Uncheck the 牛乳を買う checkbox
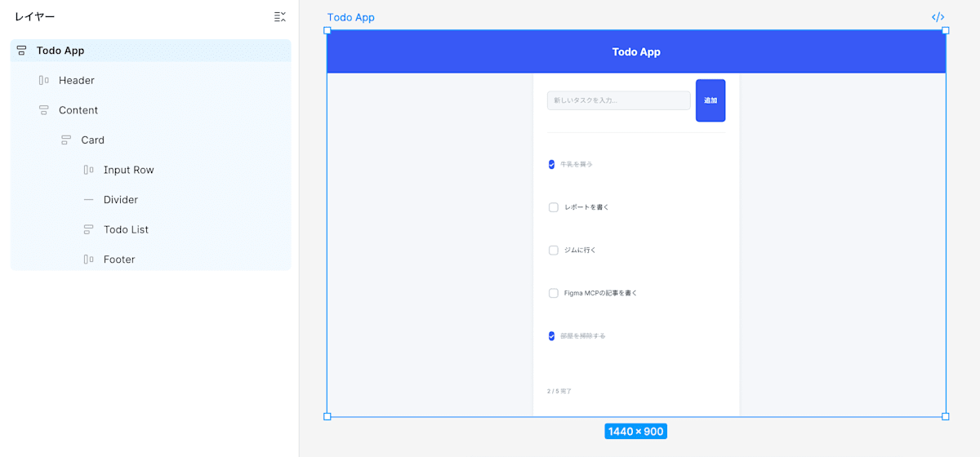This screenshot has height=457, width=980. 552,164
